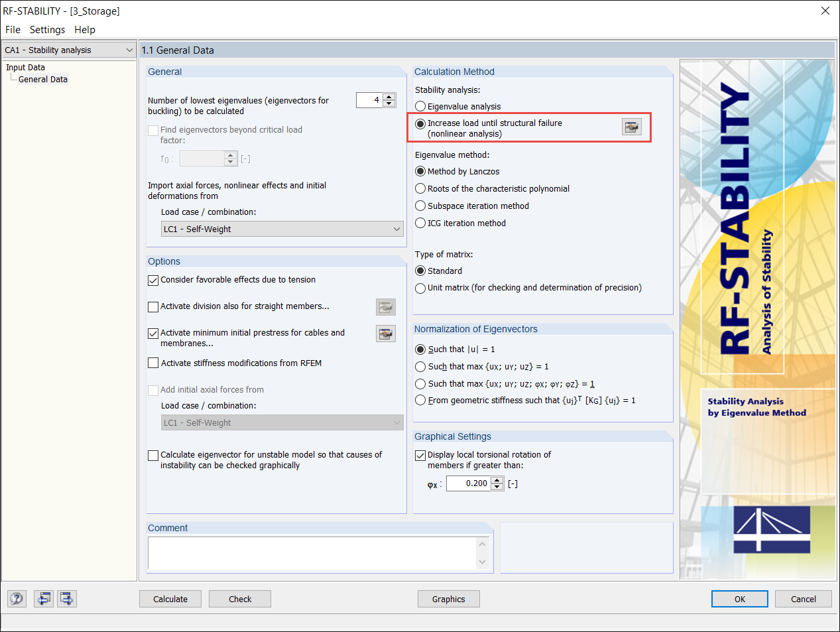
Task: Toggle Display local torsional rotation of members
Action: 420,455
